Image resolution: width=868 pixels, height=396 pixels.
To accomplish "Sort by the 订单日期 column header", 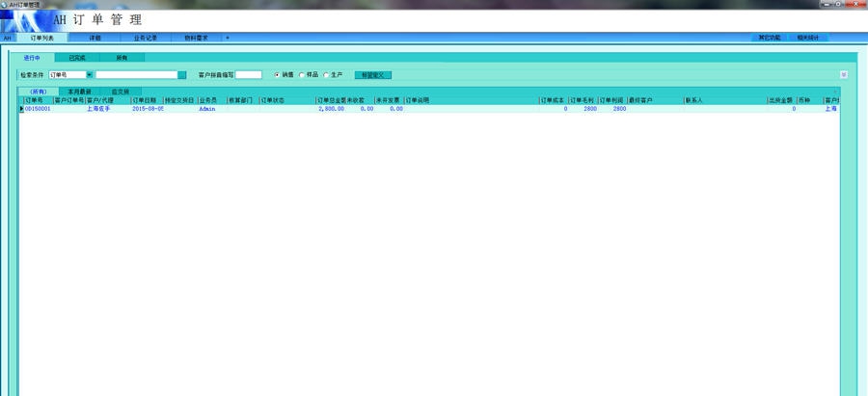I will [148, 100].
